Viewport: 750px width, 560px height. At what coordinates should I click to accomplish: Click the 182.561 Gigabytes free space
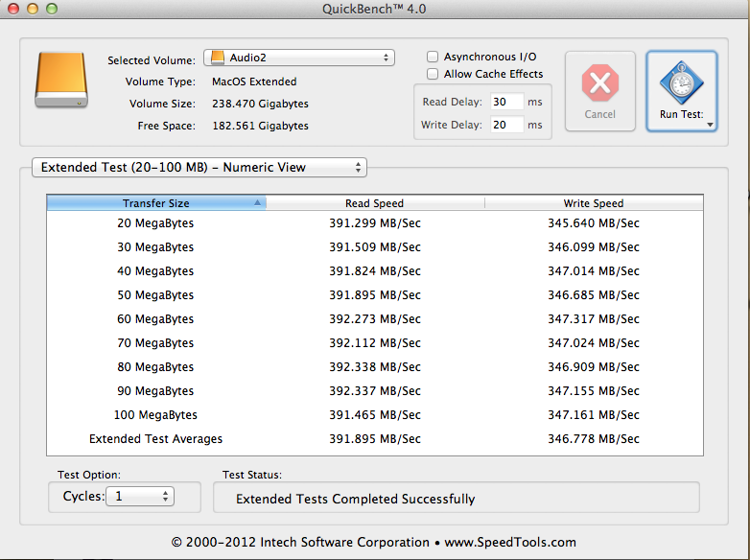point(260,126)
